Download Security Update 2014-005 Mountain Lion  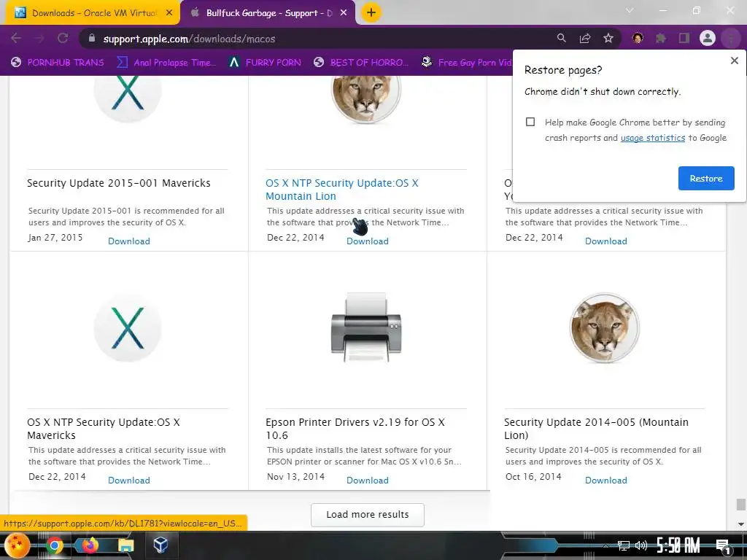pyautogui.click(x=605, y=480)
